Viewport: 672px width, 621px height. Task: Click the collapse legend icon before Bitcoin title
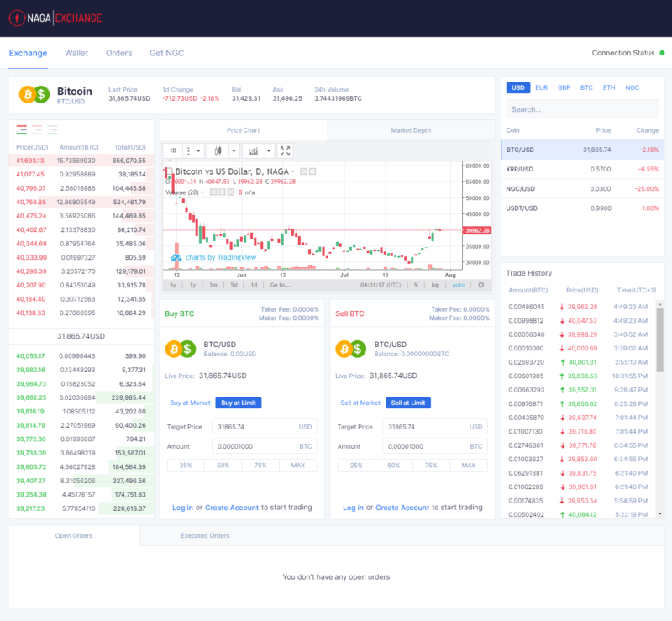click(x=170, y=171)
